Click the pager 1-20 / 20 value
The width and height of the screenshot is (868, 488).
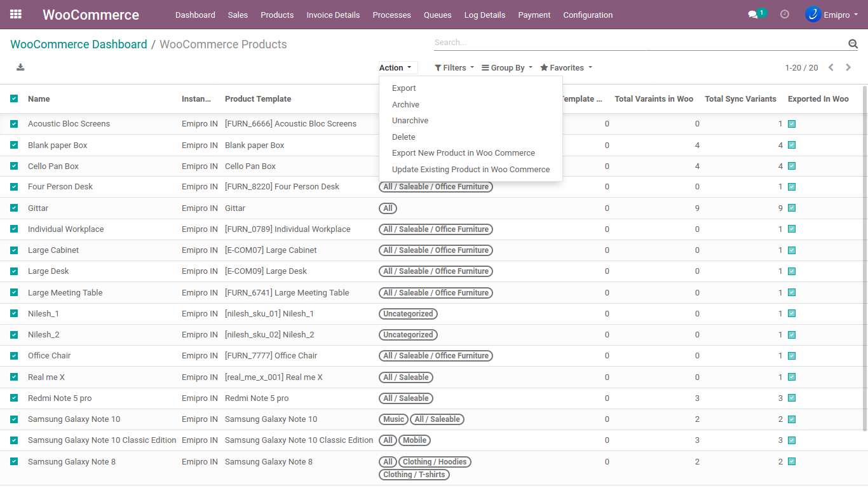click(x=801, y=68)
